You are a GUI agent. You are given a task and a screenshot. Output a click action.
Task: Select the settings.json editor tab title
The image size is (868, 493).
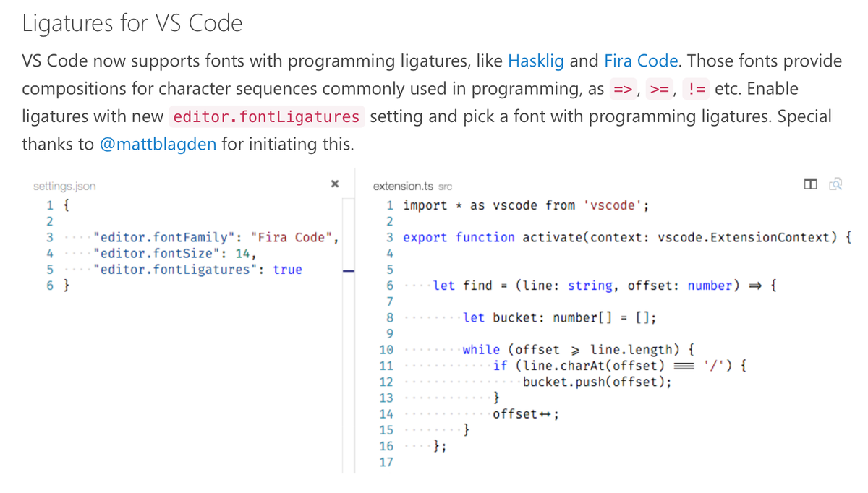click(64, 186)
